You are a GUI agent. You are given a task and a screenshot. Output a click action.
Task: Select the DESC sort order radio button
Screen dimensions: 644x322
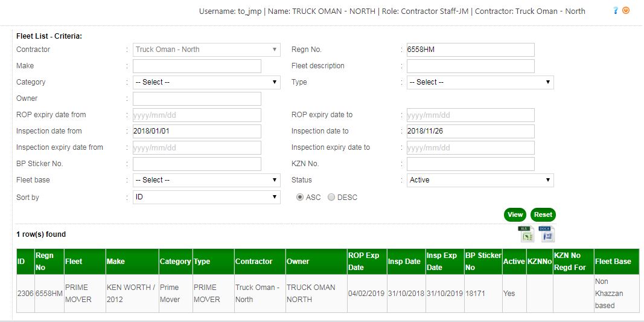pos(331,198)
